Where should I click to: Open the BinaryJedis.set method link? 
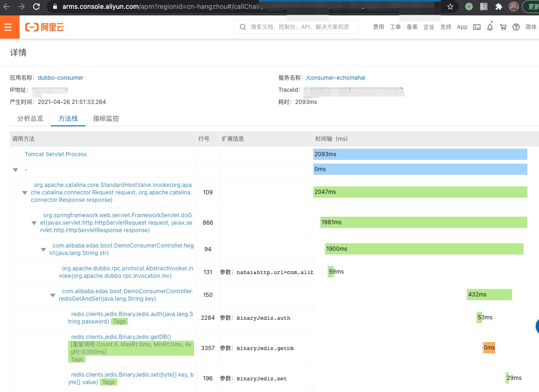(x=131, y=378)
